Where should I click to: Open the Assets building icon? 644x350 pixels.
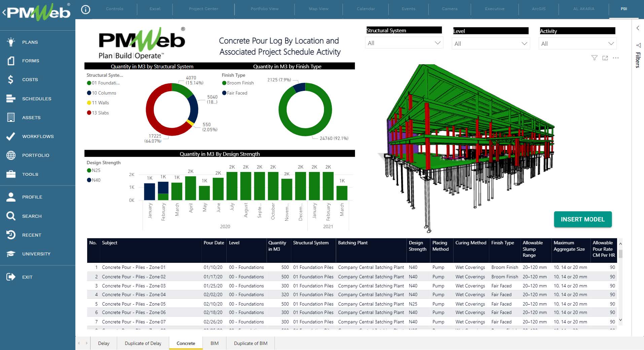pos(11,117)
